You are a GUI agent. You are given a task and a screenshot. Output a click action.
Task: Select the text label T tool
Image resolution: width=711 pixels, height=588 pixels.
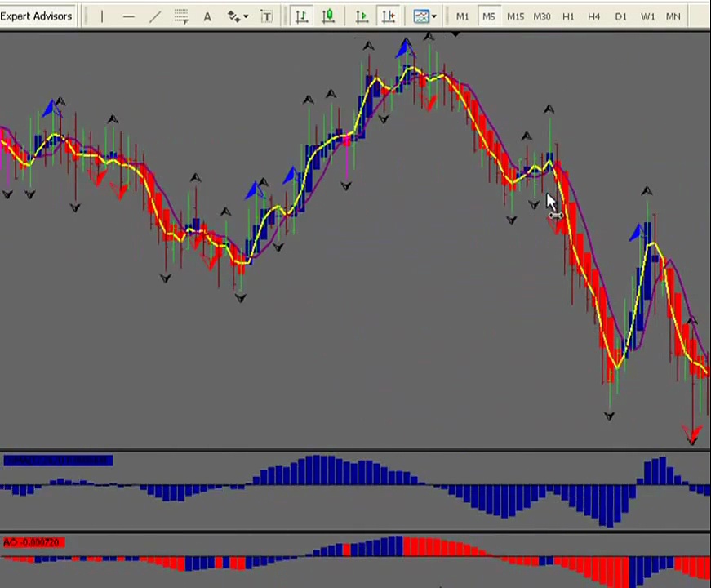point(267,17)
